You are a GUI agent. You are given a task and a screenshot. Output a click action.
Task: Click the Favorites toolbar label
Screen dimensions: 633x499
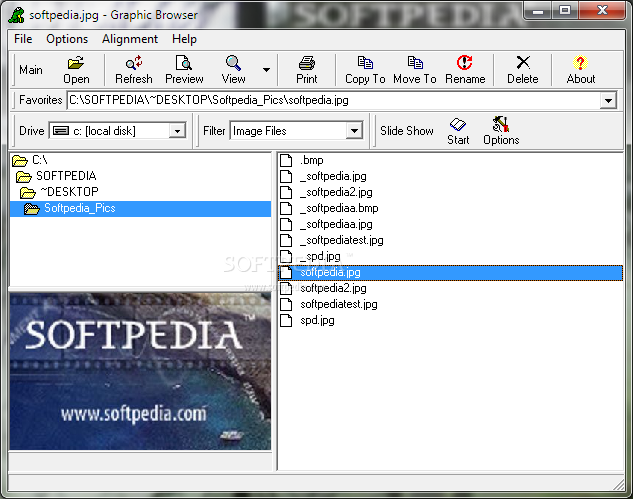40,100
